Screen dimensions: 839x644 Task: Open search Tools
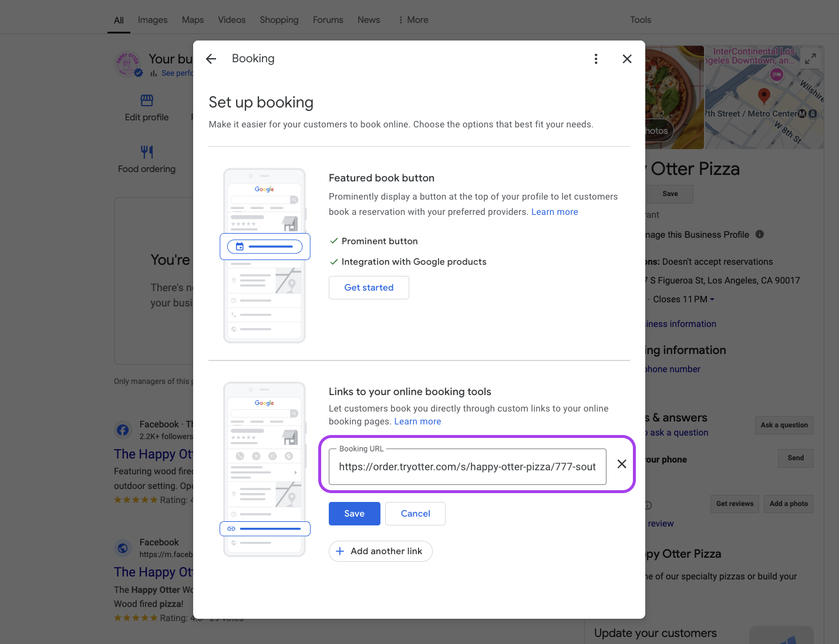click(641, 20)
